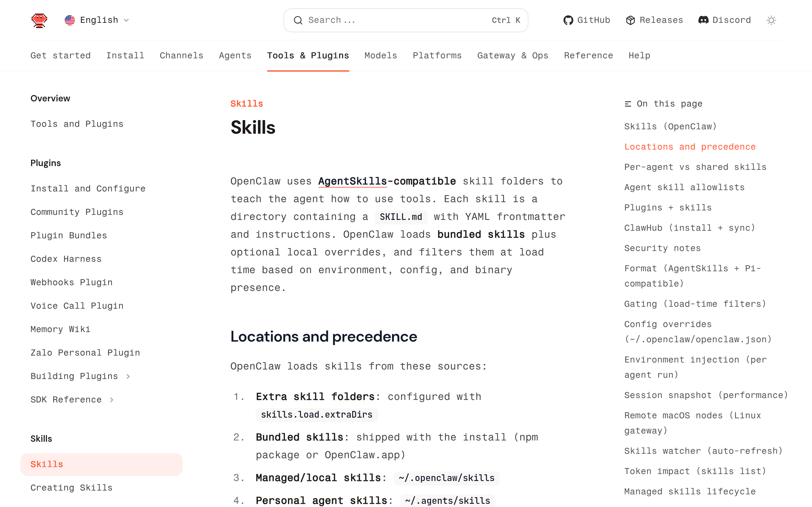
Task: Open the Platforms navigation tab
Action: (x=437, y=55)
